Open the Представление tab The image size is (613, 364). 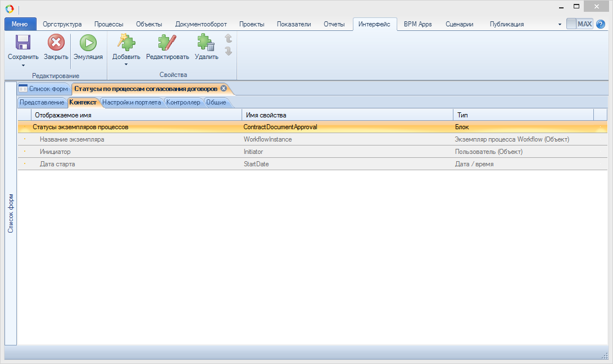click(x=42, y=102)
